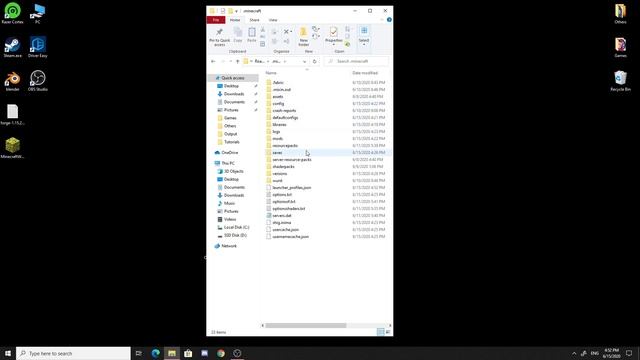Select Driver Easy desktop icon
This screenshot has height=360, width=640.
tap(38, 47)
